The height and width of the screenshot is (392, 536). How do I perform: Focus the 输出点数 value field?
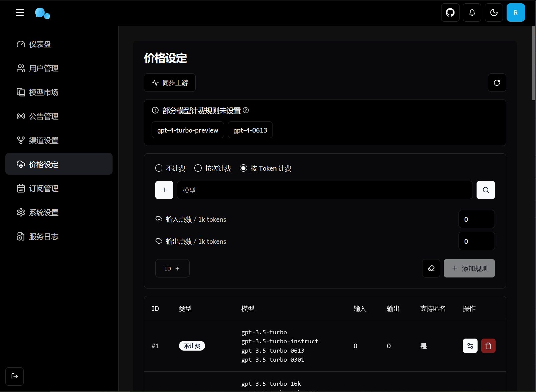[x=477, y=241]
